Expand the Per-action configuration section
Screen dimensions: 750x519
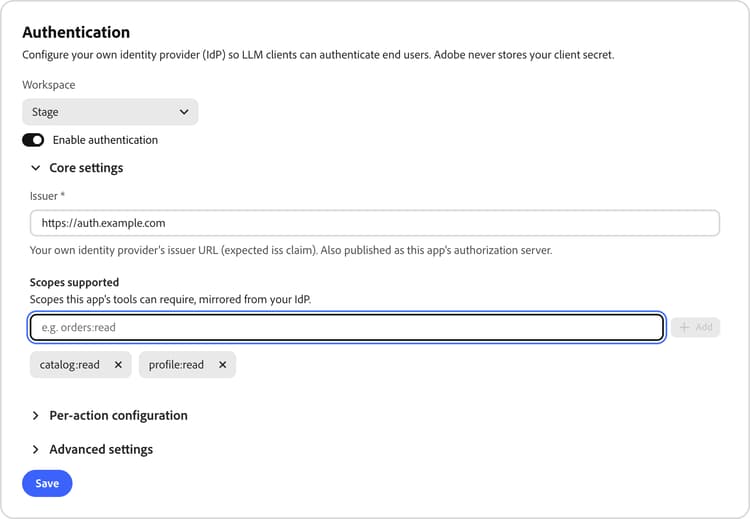109,415
